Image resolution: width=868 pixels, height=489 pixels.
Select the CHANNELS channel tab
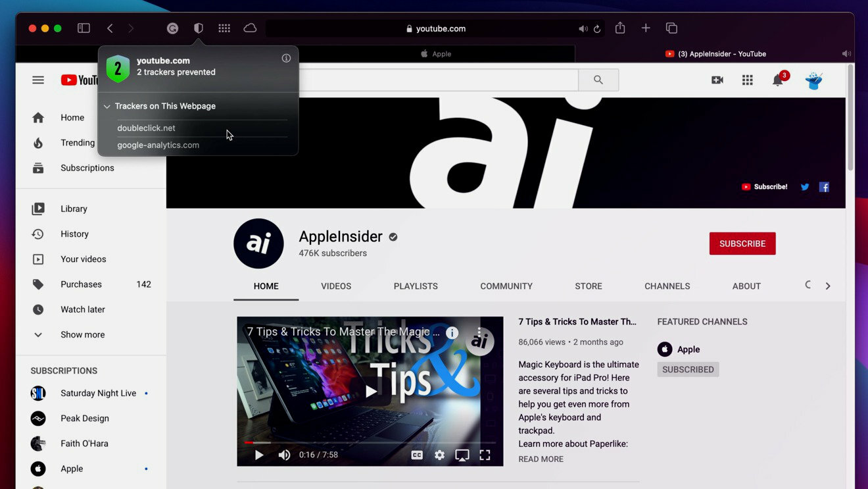pyautogui.click(x=667, y=286)
